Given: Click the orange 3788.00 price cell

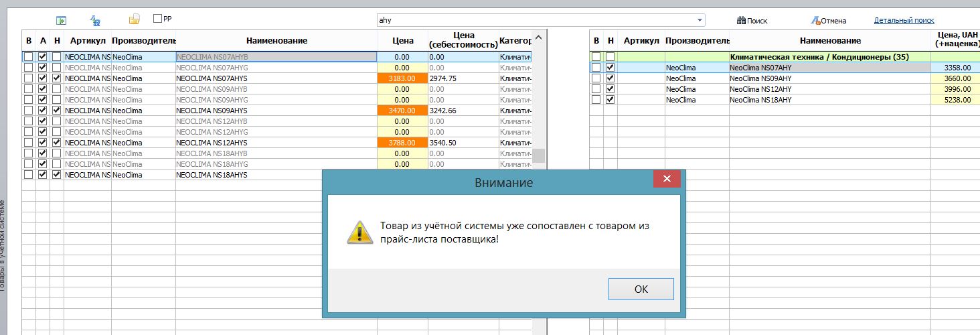Looking at the screenshot, I should tap(402, 143).
